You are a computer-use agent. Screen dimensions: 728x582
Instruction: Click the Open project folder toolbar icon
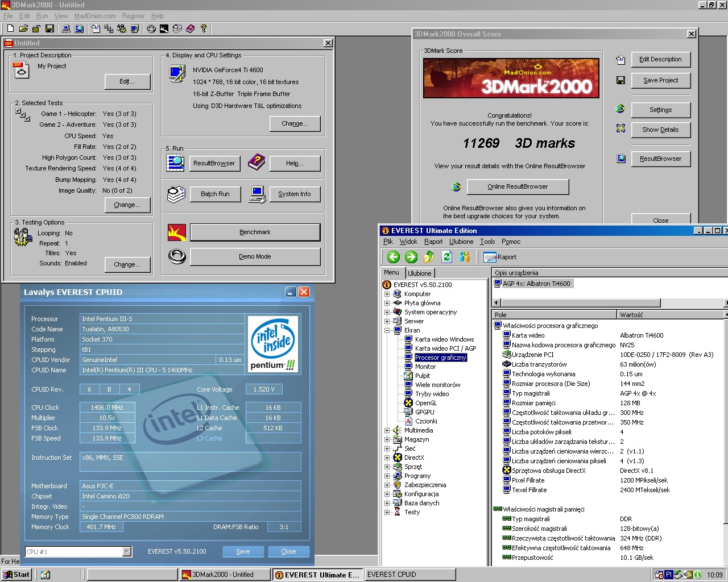(x=23, y=28)
